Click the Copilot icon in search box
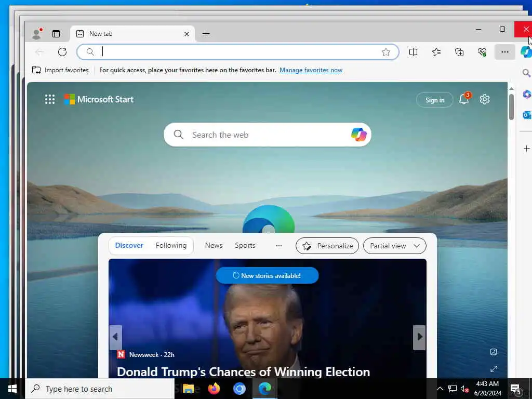The image size is (532, 399). [x=358, y=135]
